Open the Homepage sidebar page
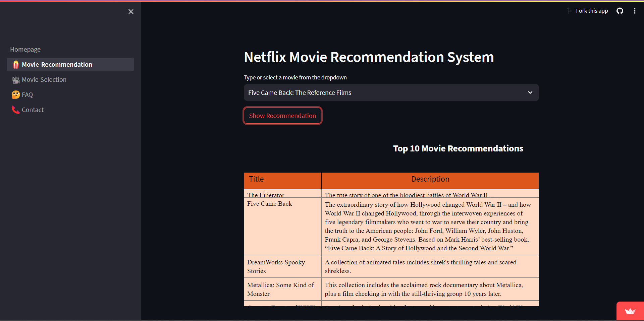This screenshot has height=321, width=644. pyautogui.click(x=25, y=49)
